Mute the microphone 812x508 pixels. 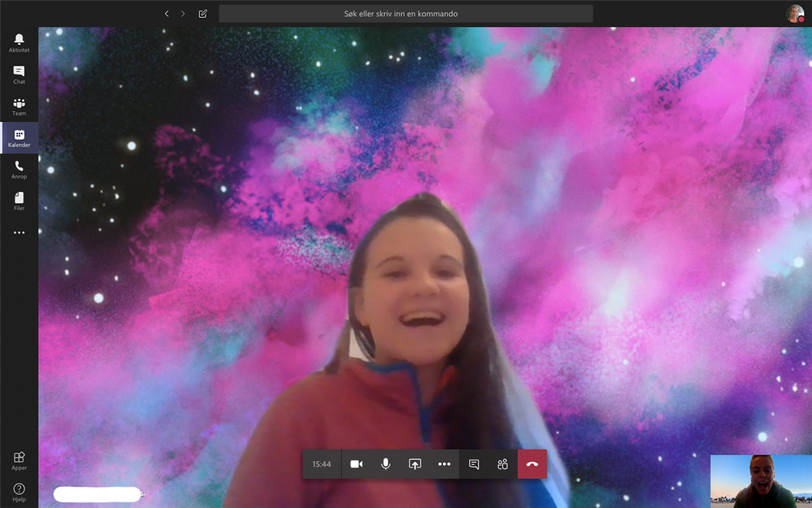pyautogui.click(x=386, y=464)
